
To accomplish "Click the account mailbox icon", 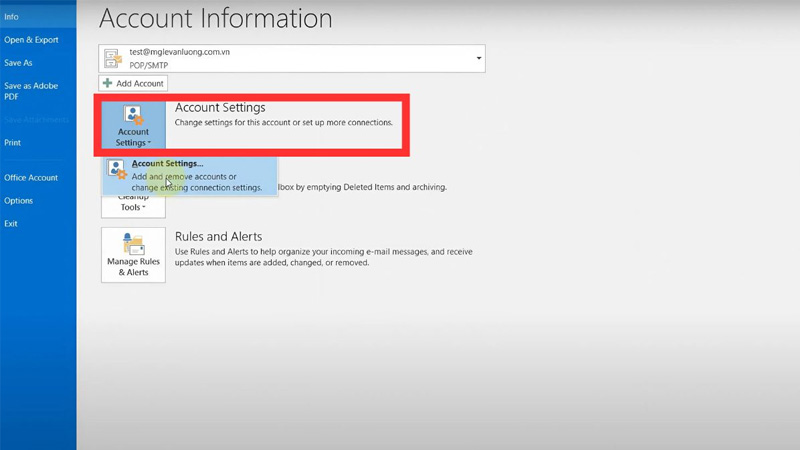I will click(x=113, y=58).
